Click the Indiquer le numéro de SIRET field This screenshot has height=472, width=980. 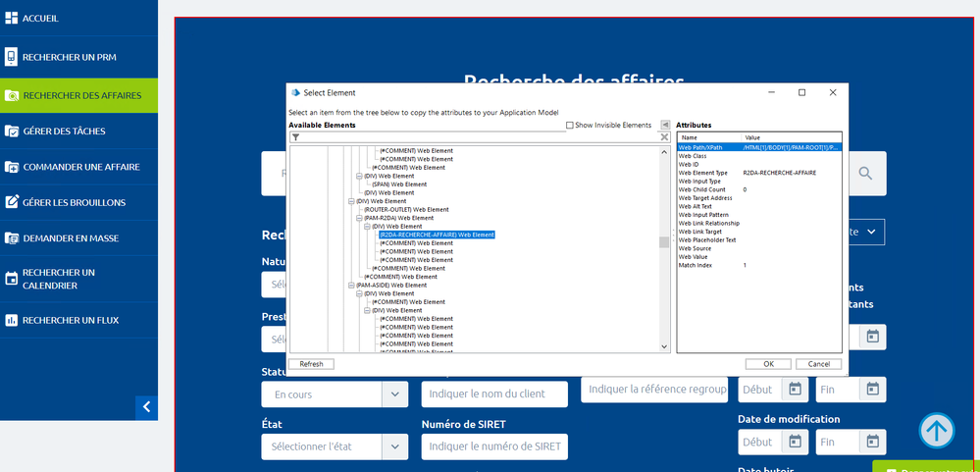(494, 447)
